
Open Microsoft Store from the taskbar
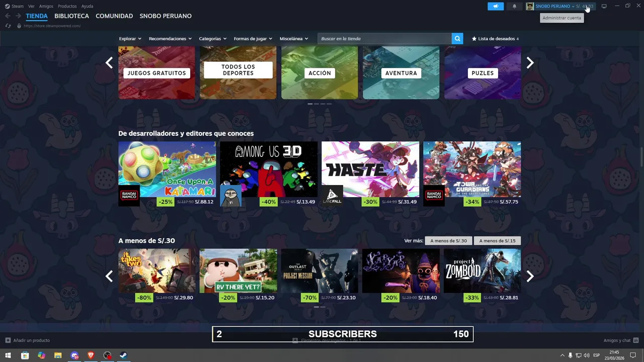click(25, 355)
